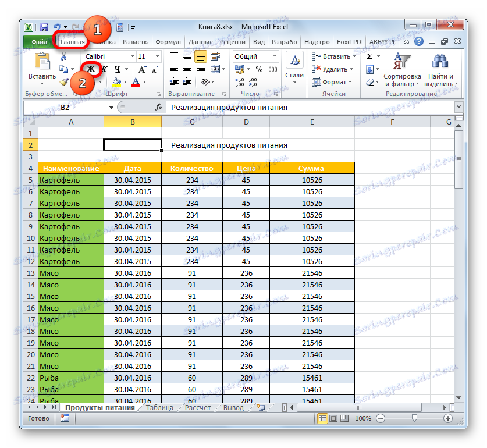Open the calculator from the quick access toolbar
487x448 pixels.
[x=120, y=27]
